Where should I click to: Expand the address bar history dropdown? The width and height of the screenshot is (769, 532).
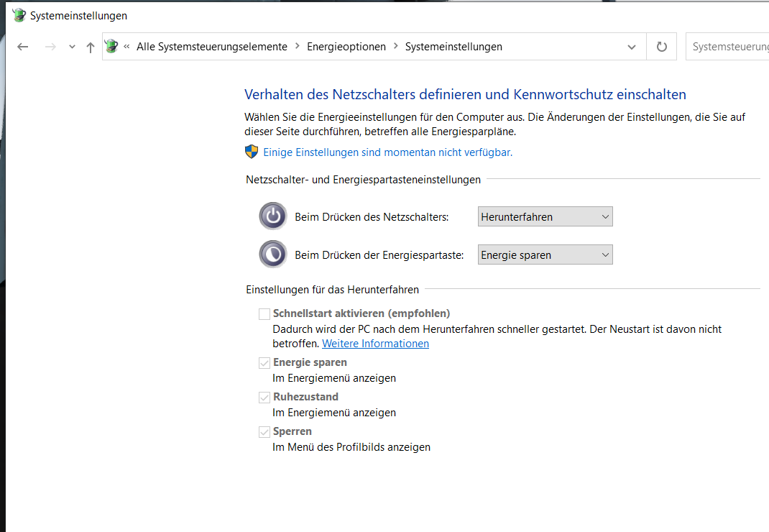click(632, 47)
